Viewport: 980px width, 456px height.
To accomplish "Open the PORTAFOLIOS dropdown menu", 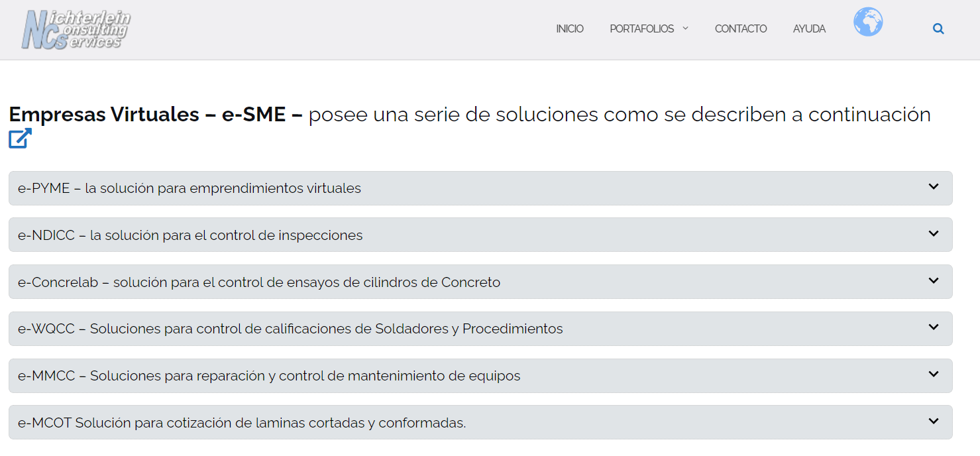I will tap(649, 29).
